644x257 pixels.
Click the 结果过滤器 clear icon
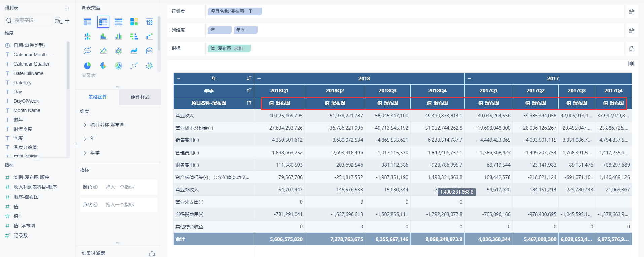152,254
